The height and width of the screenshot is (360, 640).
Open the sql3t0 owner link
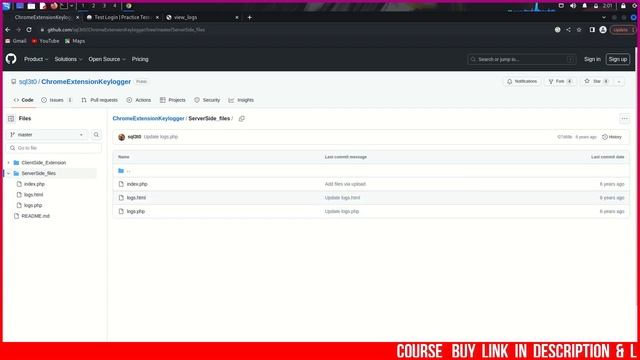point(28,82)
